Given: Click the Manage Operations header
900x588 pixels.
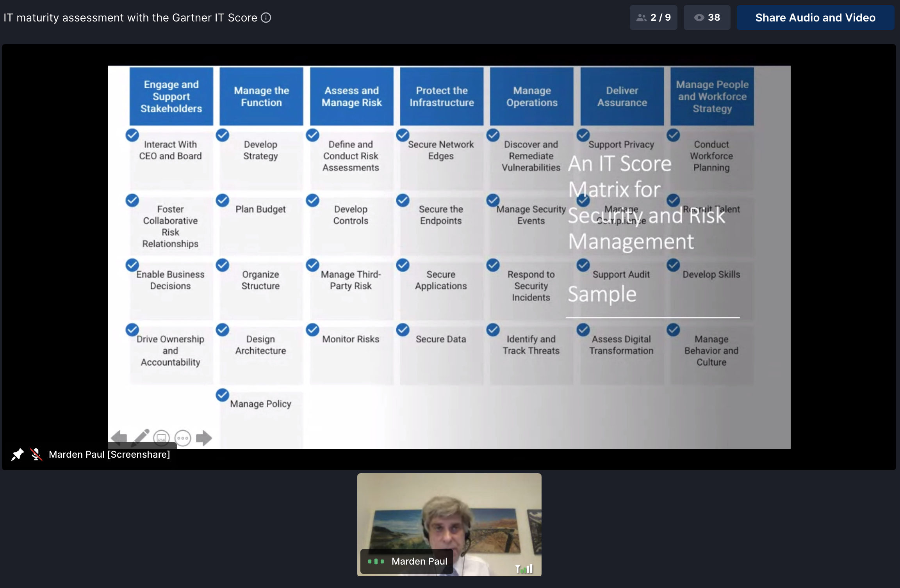Looking at the screenshot, I should coord(532,96).
